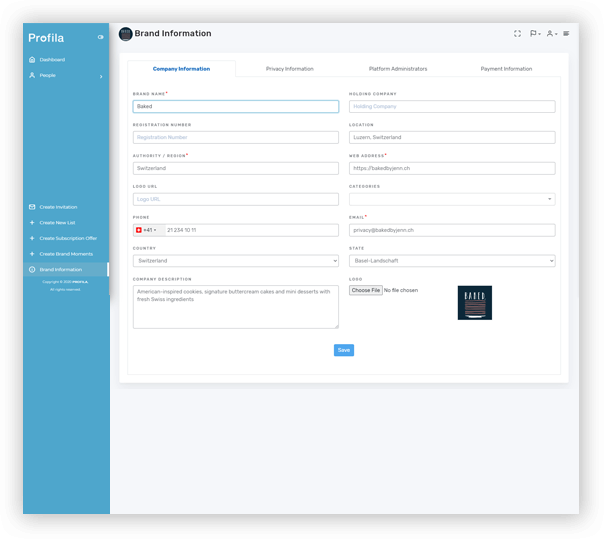Enter fullscreen mode using the header icon
The height and width of the screenshot is (539, 604).
click(x=517, y=33)
